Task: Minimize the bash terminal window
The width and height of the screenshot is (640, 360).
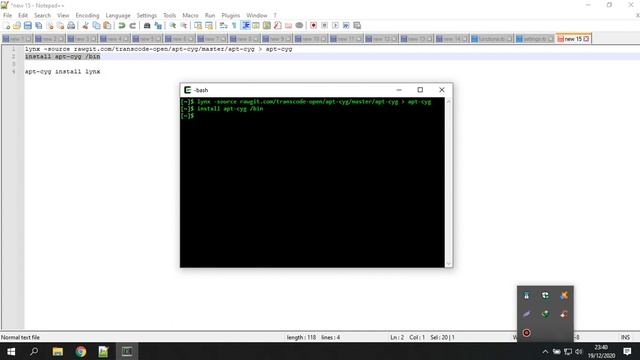Action: point(399,90)
